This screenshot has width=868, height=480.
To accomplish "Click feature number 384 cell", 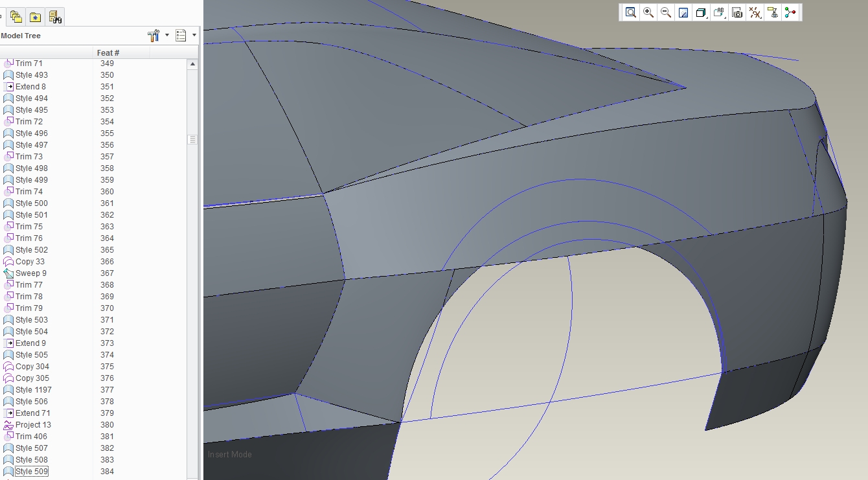I will (x=107, y=472).
